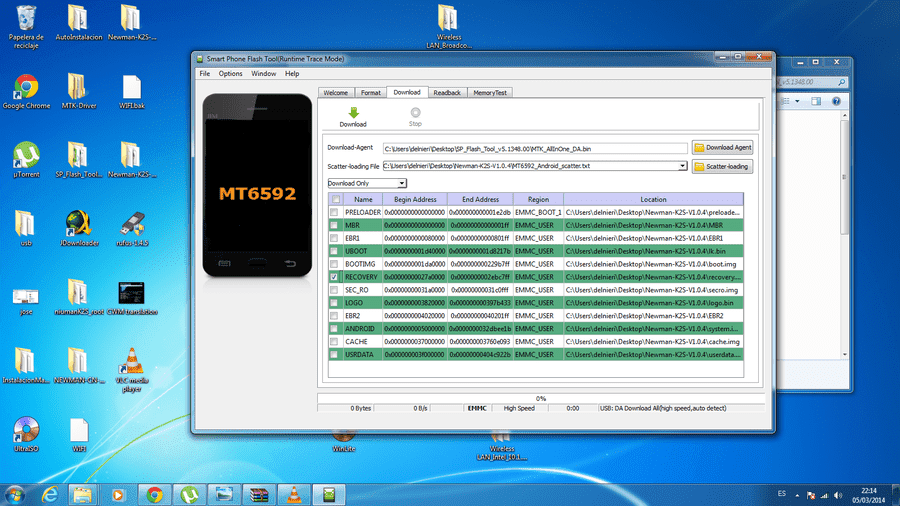Viewport: 900px width, 506px height.
Task: Check the EBR1 partition checkbox
Action: pos(334,238)
